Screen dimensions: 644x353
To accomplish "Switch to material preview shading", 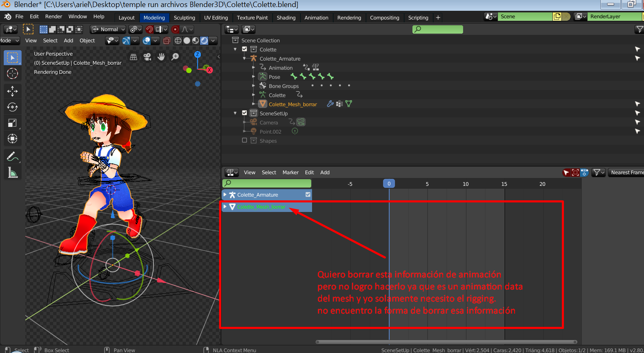I will (195, 41).
